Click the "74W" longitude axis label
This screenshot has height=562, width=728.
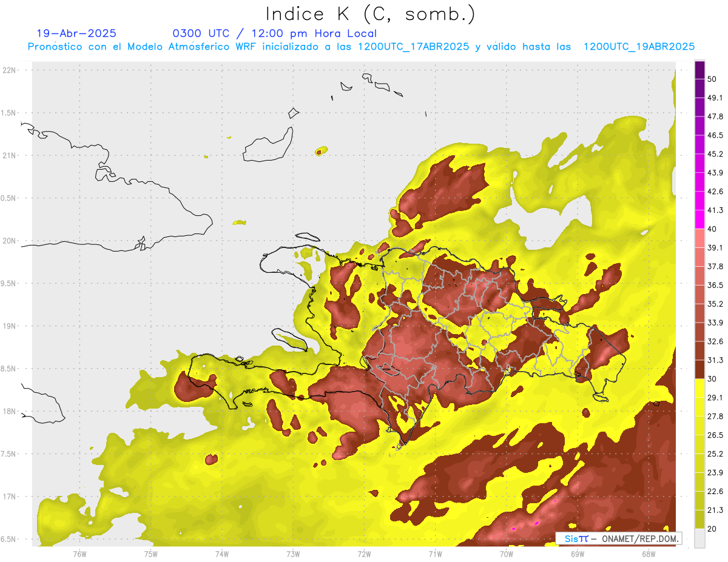pos(222,554)
